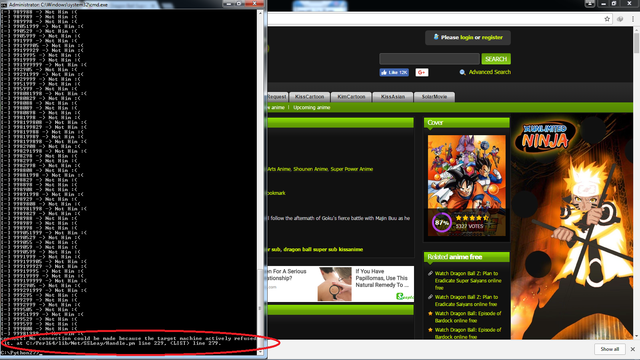Click the user icon beside Please login

point(436,37)
